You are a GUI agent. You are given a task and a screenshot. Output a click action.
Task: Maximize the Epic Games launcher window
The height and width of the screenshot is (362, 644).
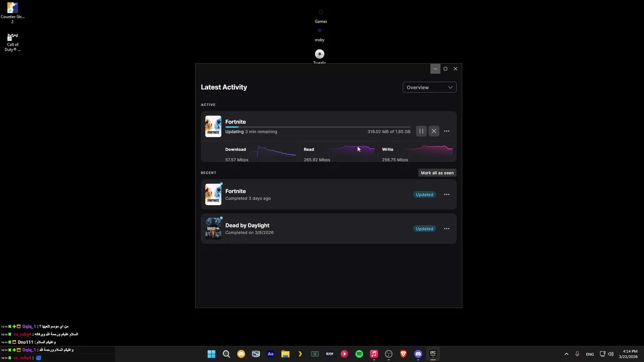445,69
